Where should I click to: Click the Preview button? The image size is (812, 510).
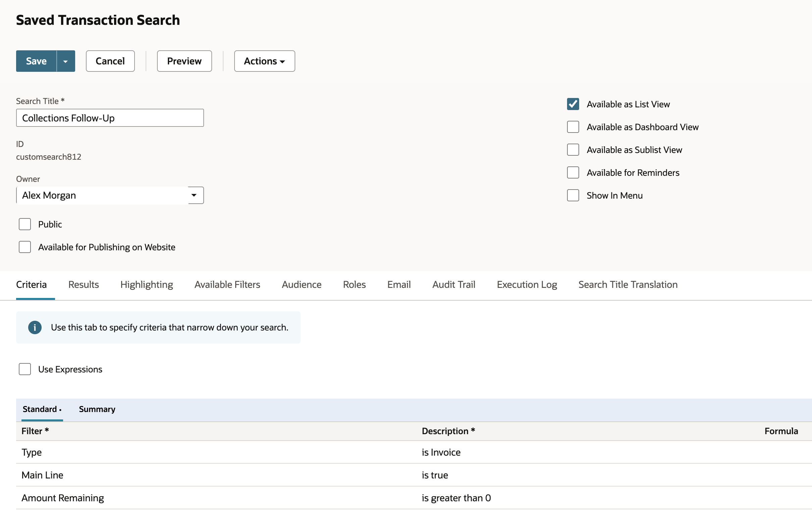click(x=185, y=61)
